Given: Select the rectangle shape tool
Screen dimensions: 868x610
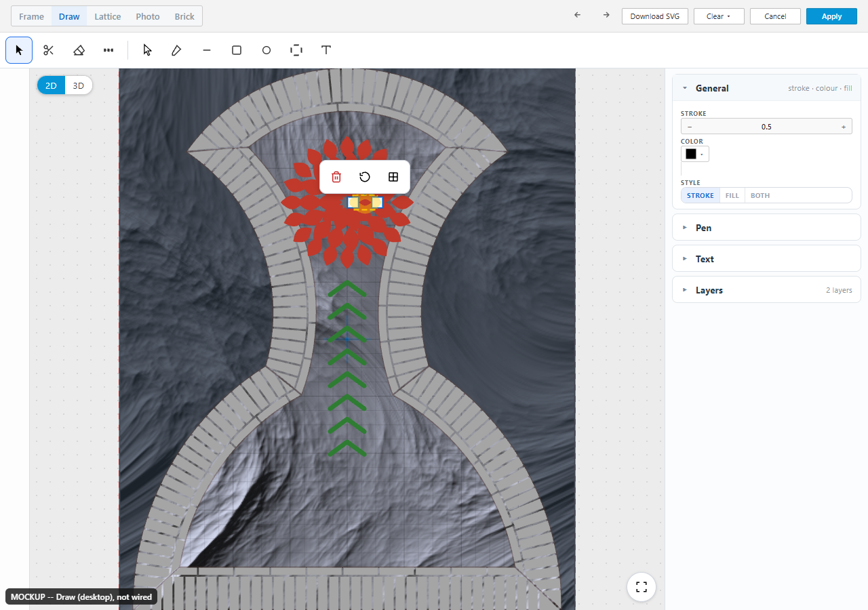Looking at the screenshot, I should pyautogui.click(x=237, y=50).
